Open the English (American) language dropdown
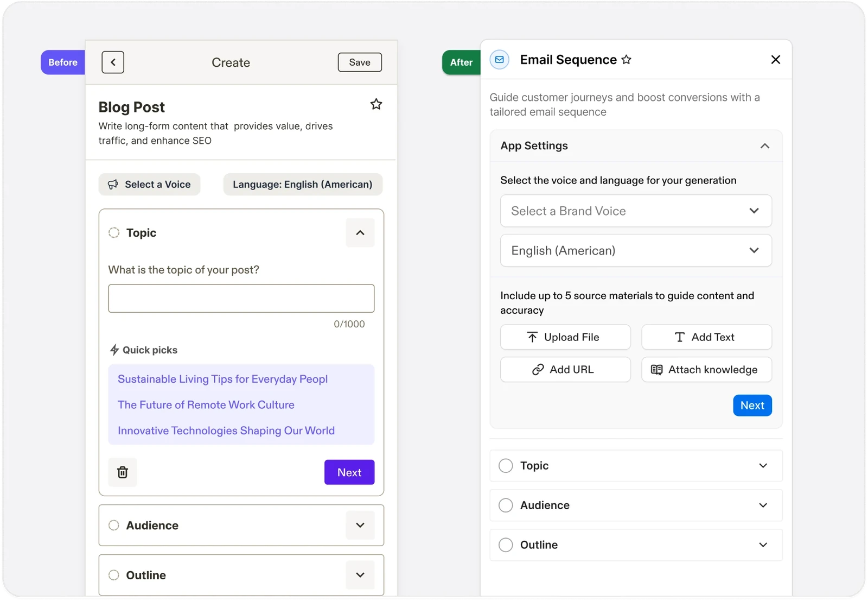Screen dimensions: 868x601 (636, 250)
